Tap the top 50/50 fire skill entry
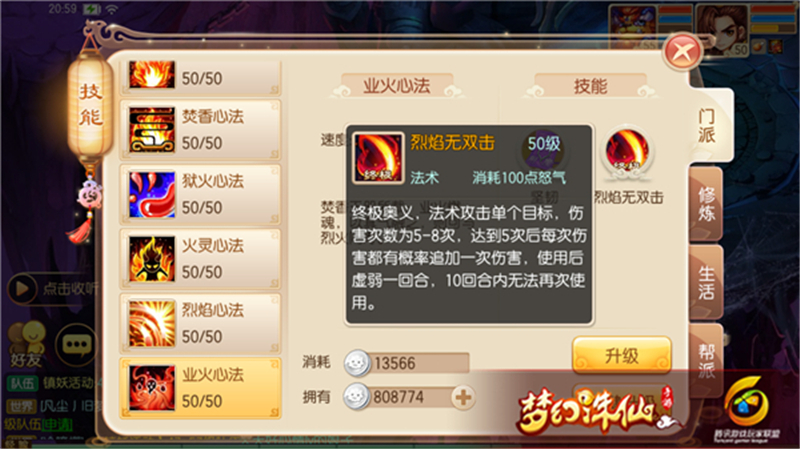 pyautogui.click(x=200, y=77)
